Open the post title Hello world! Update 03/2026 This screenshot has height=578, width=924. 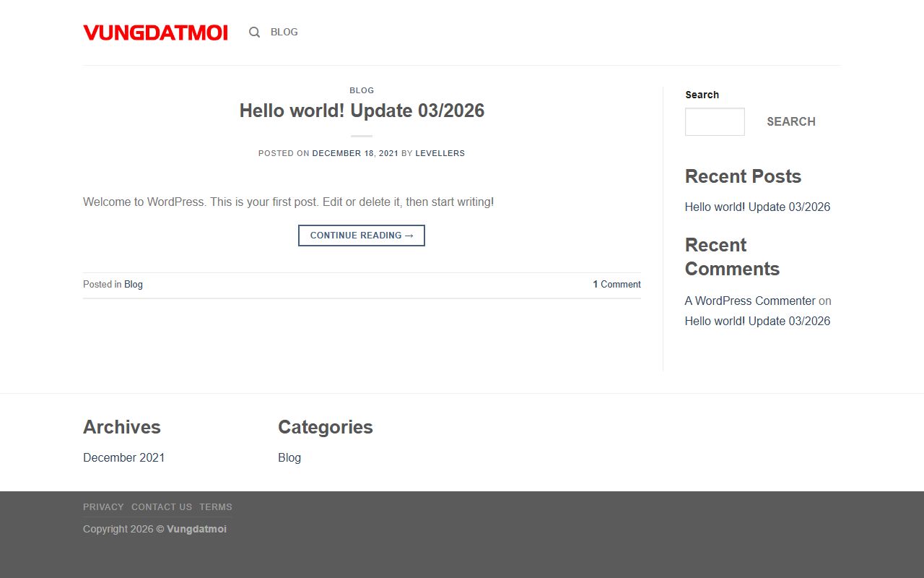[x=362, y=111]
